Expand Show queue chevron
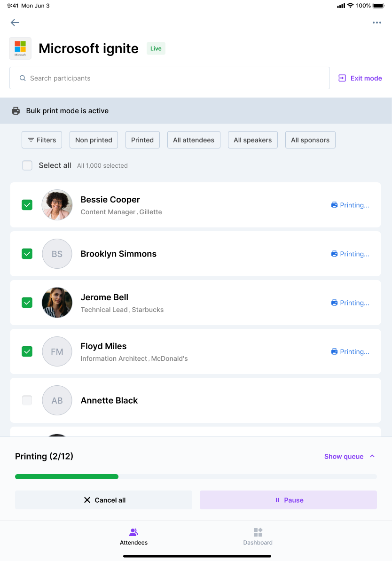This screenshot has height=561, width=392. pyautogui.click(x=372, y=456)
